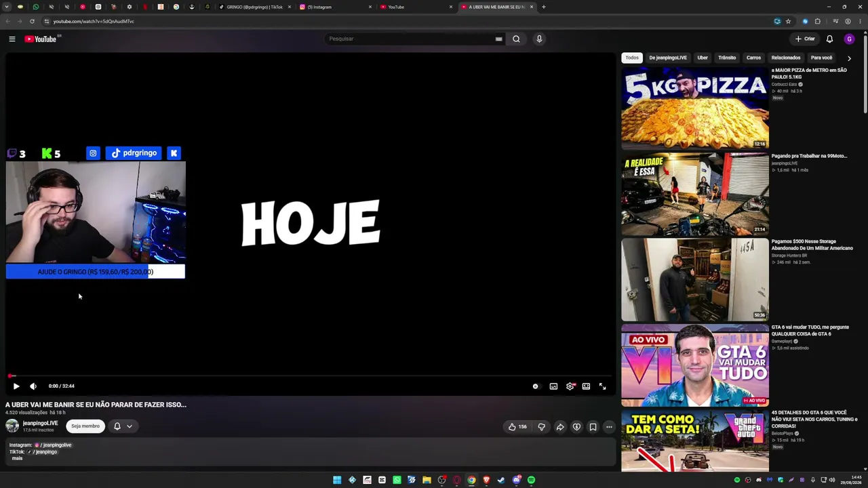Click the Criar create button
The width and height of the screenshot is (868, 488).
[x=805, y=39]
